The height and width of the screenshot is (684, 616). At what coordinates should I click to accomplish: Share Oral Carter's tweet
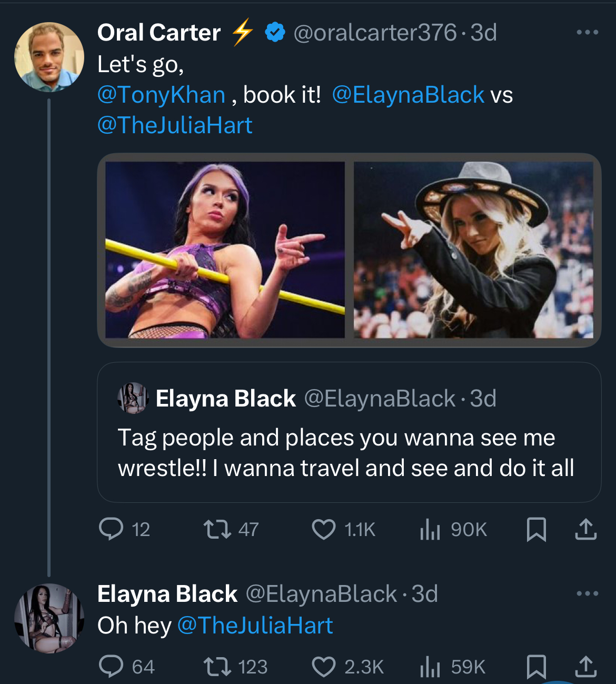click(x=585, y=529)
